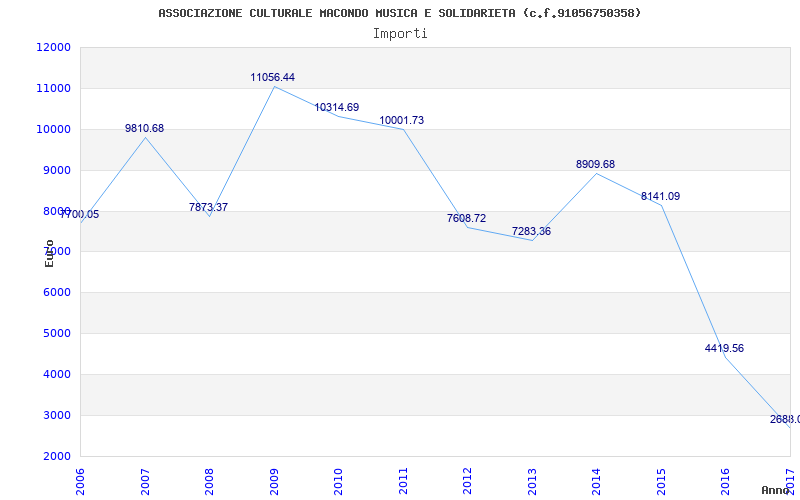Click the data label 4419.56

[724, 349]
